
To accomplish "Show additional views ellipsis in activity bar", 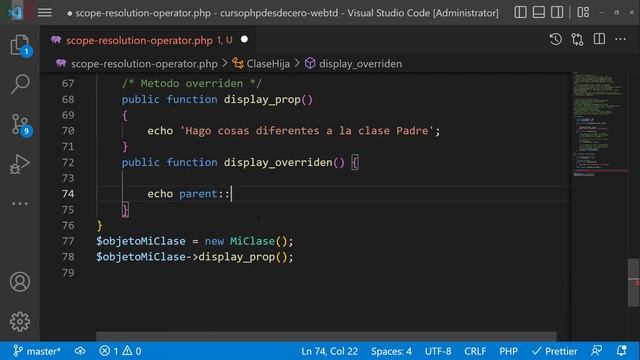I will click(20, 203).
